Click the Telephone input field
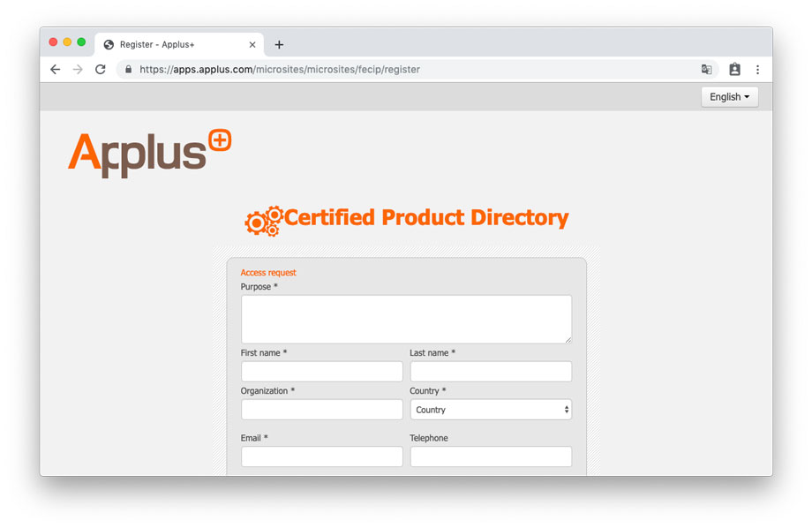Viewport: 812px width, 528px height. pyautogui.click(x=491, y=456)
